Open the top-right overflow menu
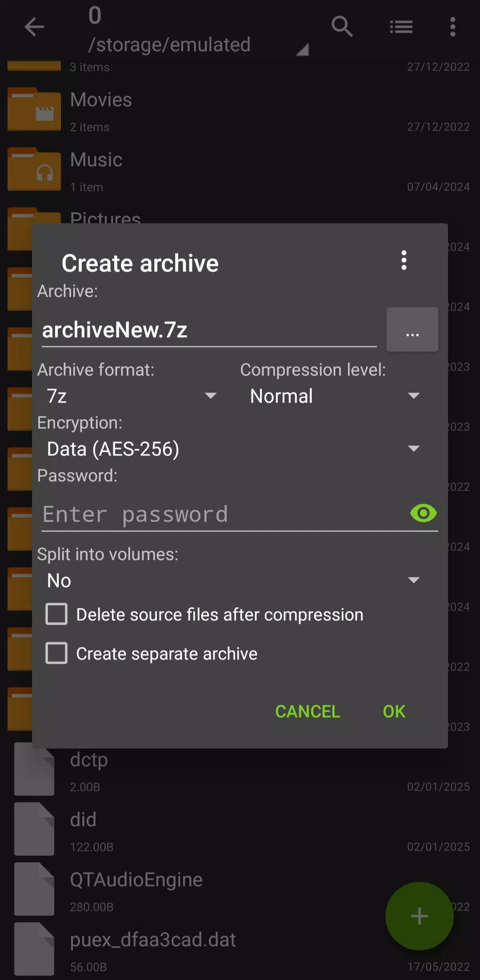 452,27
